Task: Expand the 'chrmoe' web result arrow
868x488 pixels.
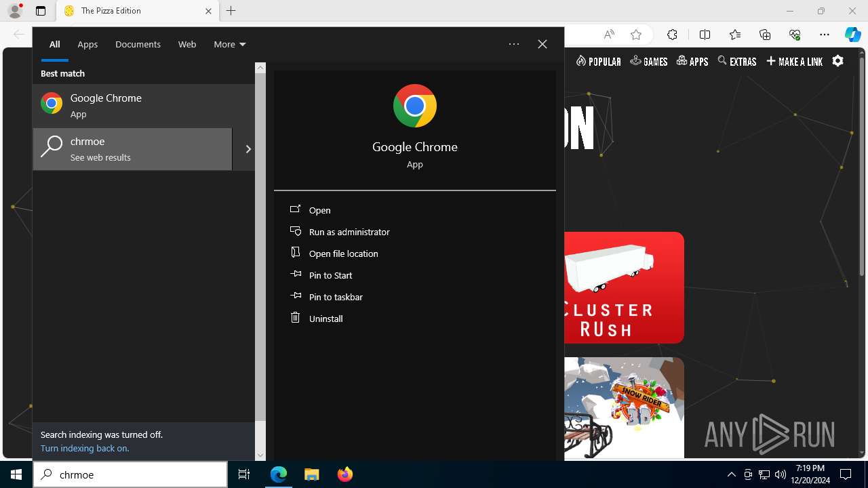Action: point(248,149)
